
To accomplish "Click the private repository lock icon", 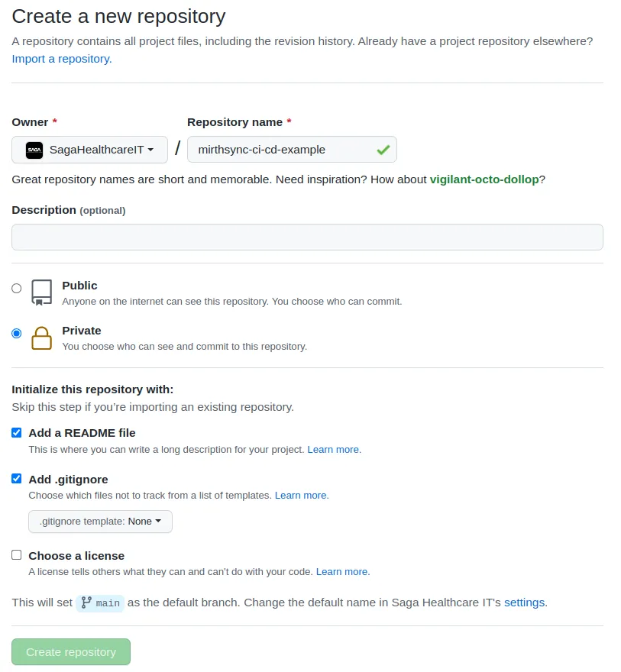I will 42,338.
